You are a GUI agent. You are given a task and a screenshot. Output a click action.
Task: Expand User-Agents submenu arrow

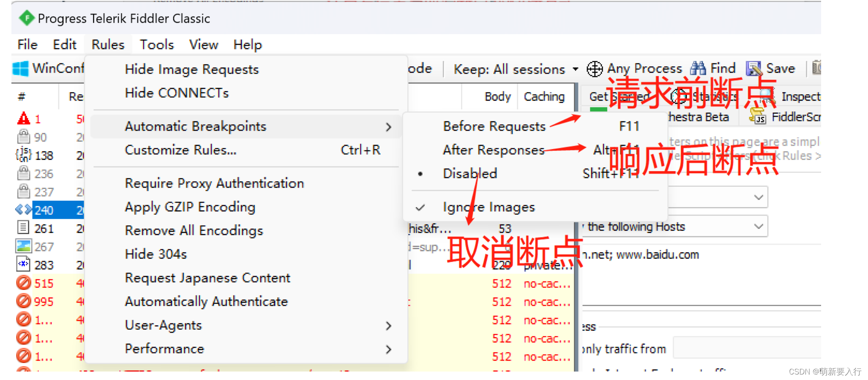coord(388,325)
